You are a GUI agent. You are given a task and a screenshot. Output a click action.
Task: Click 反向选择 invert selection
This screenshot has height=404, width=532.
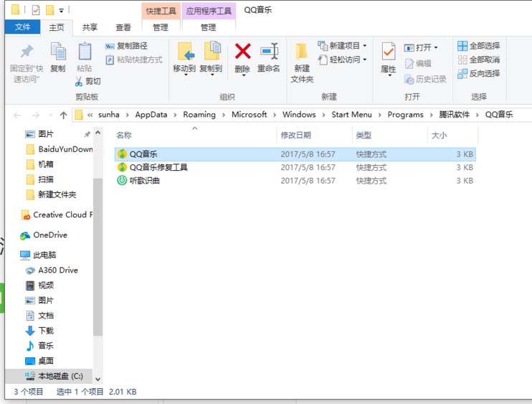479,74
